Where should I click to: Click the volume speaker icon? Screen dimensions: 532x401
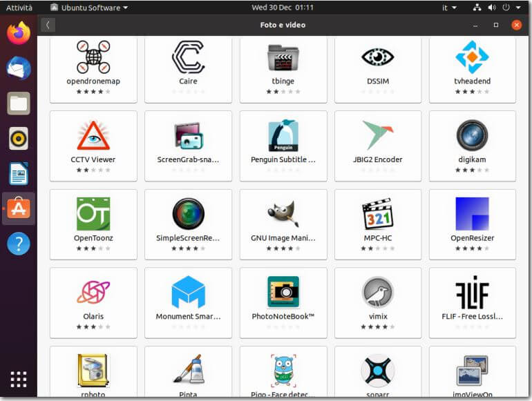tap(492, 8)
